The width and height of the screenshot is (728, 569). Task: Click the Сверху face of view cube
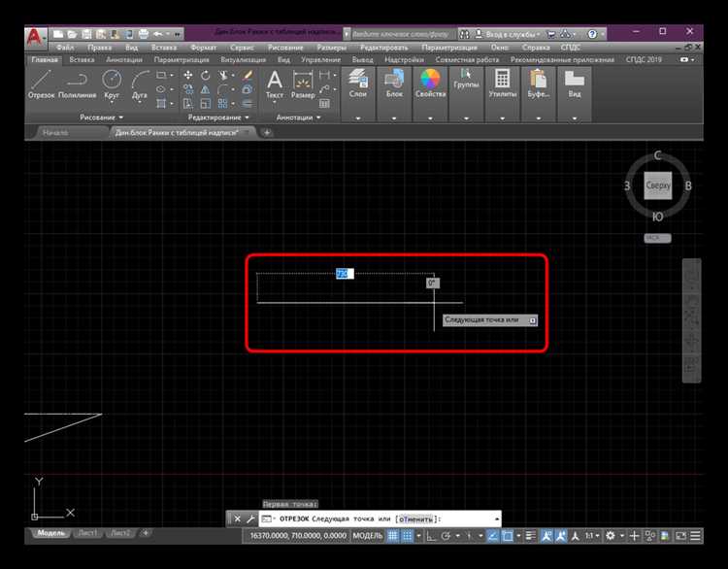click(x=658, y=184)
